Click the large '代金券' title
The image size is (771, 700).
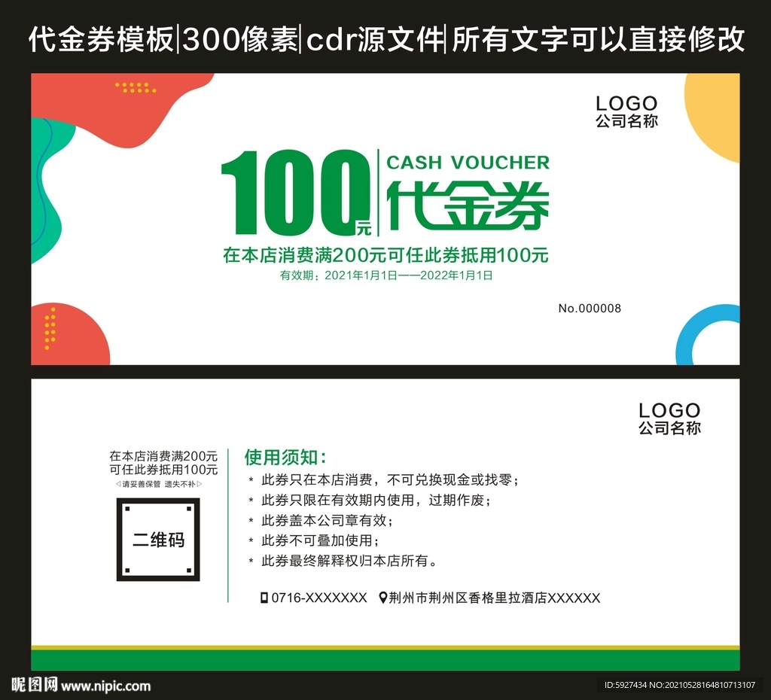[468, 206]
